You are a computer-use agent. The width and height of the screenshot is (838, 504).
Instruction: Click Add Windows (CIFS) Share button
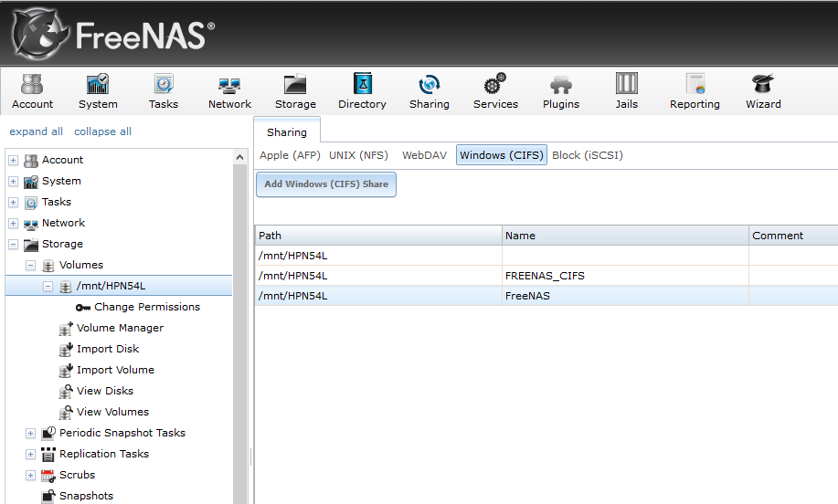[326, 184]
